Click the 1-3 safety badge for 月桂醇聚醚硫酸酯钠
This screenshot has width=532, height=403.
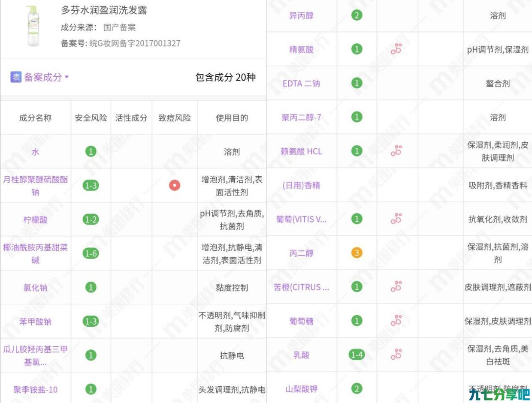(91, 185)
